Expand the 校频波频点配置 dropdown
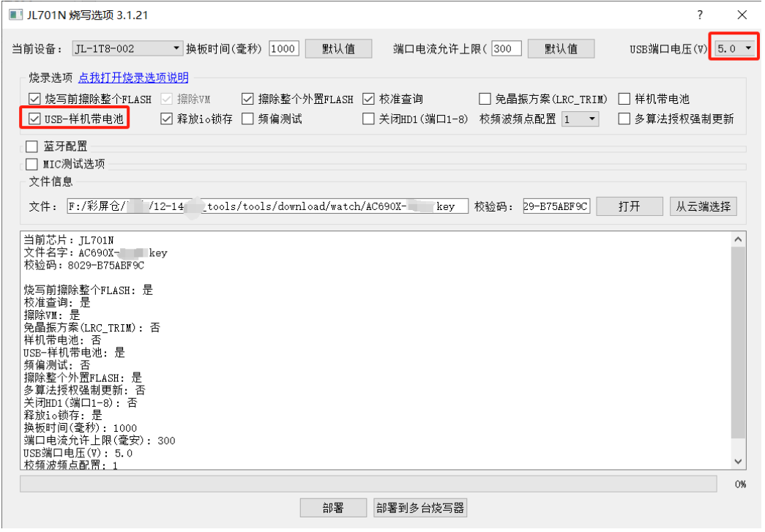The width and height of the screenshot is (765, 532). [x=580, y=119]
